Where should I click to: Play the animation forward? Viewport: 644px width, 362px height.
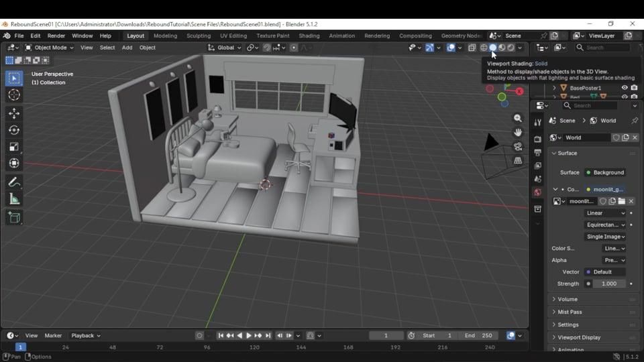tap(248, 335)
